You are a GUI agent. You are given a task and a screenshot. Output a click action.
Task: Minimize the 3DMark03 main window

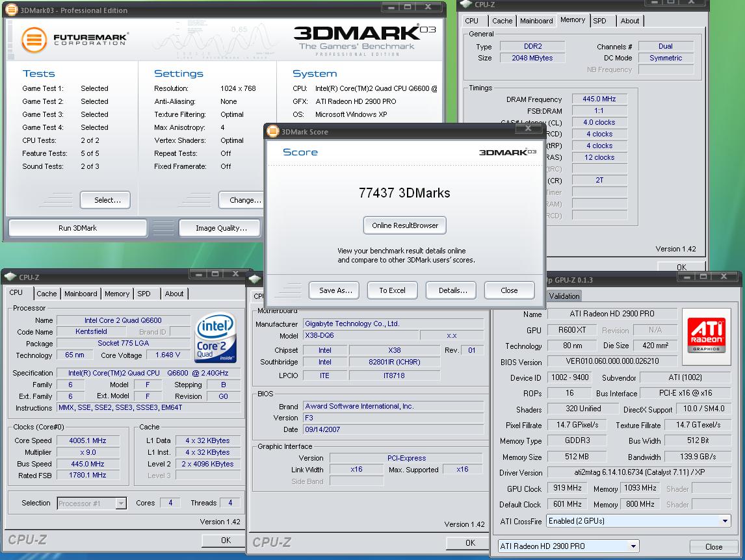(x=391, y=7)
